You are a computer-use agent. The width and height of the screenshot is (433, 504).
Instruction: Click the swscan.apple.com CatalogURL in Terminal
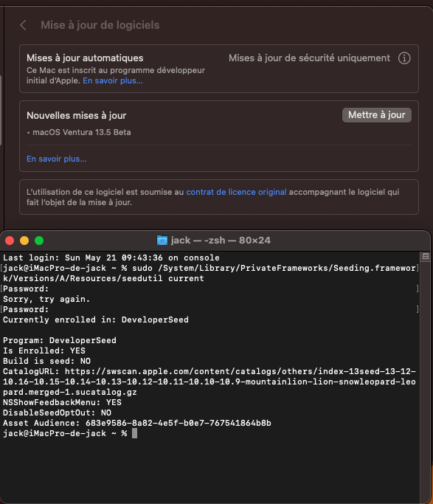[209, 382]
